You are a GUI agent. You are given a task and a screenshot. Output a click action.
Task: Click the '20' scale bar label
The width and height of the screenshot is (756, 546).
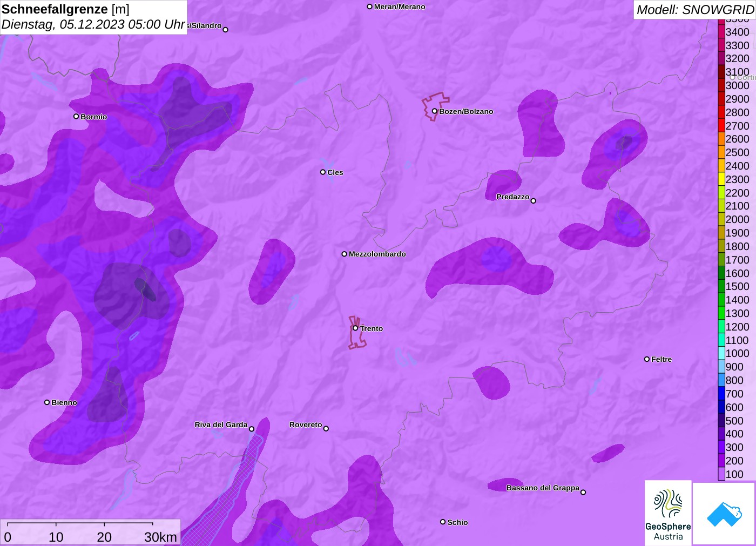[104, 537]
